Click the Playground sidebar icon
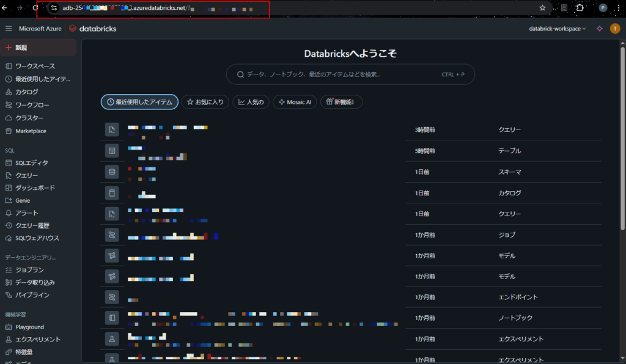626x364 pixels. (9, 327)
